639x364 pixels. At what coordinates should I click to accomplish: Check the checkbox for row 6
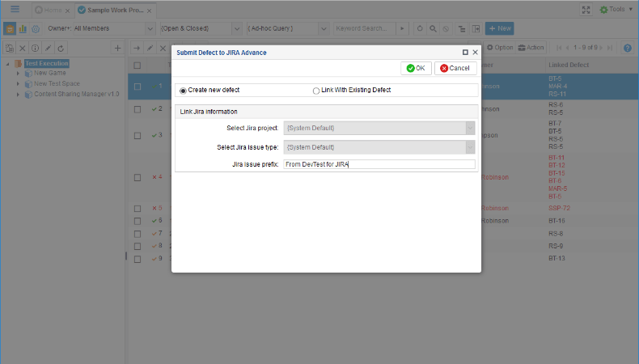(x=138, y=221)
